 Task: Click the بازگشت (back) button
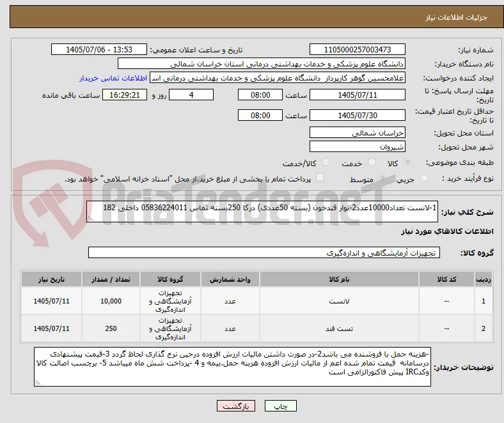[236, 406]
